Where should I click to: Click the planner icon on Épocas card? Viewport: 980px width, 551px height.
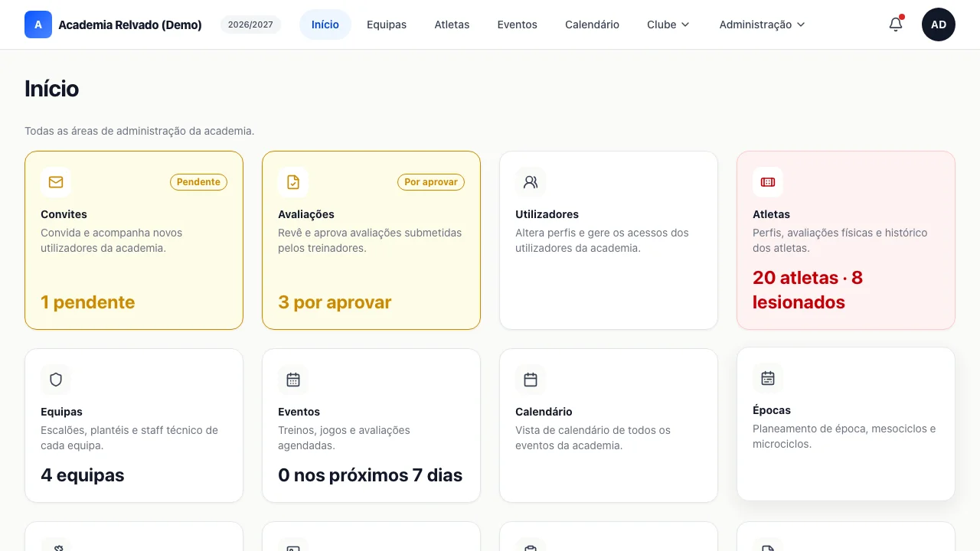click(768, 378)
